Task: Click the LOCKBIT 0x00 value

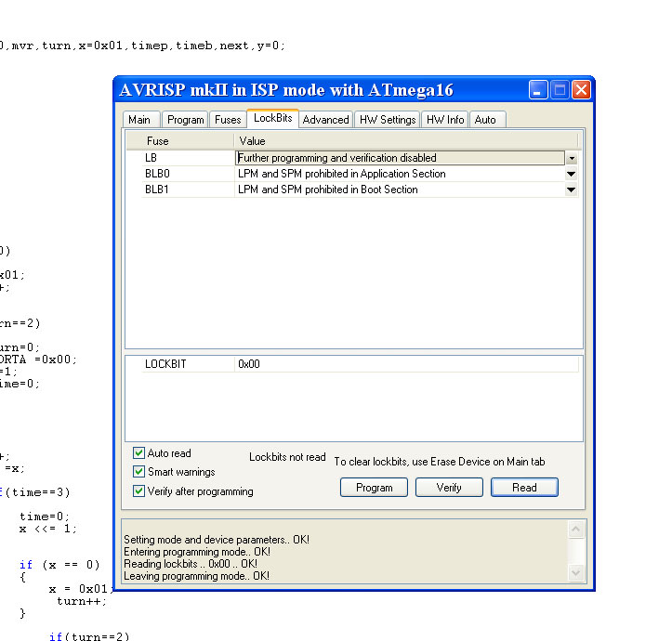Action: click(249, 364)
